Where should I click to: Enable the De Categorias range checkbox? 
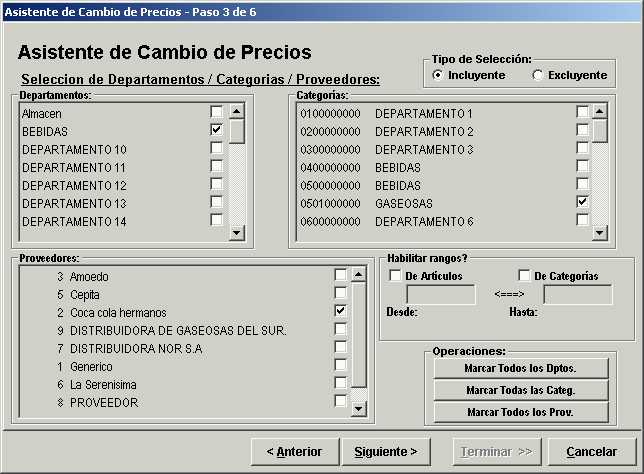[524, 276]
